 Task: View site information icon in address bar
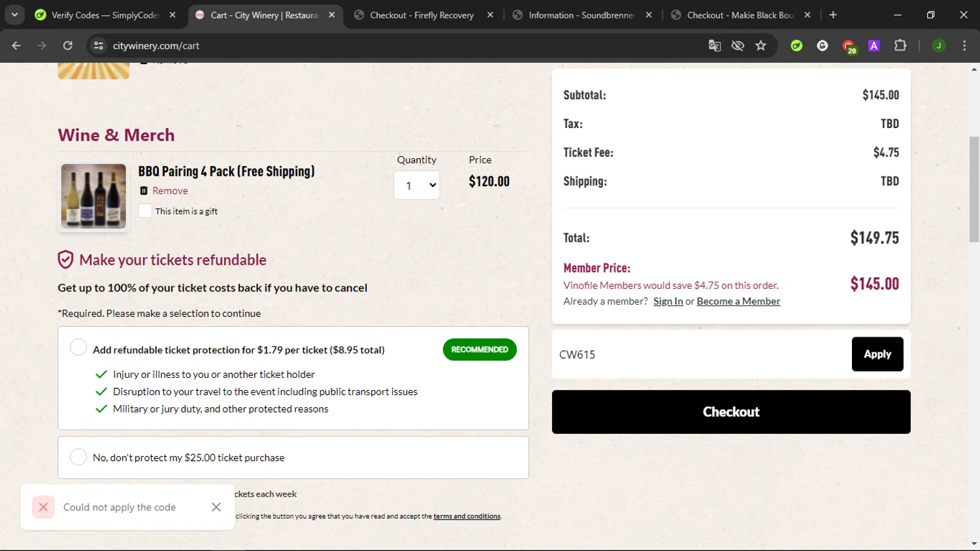[x=99, y=46]
